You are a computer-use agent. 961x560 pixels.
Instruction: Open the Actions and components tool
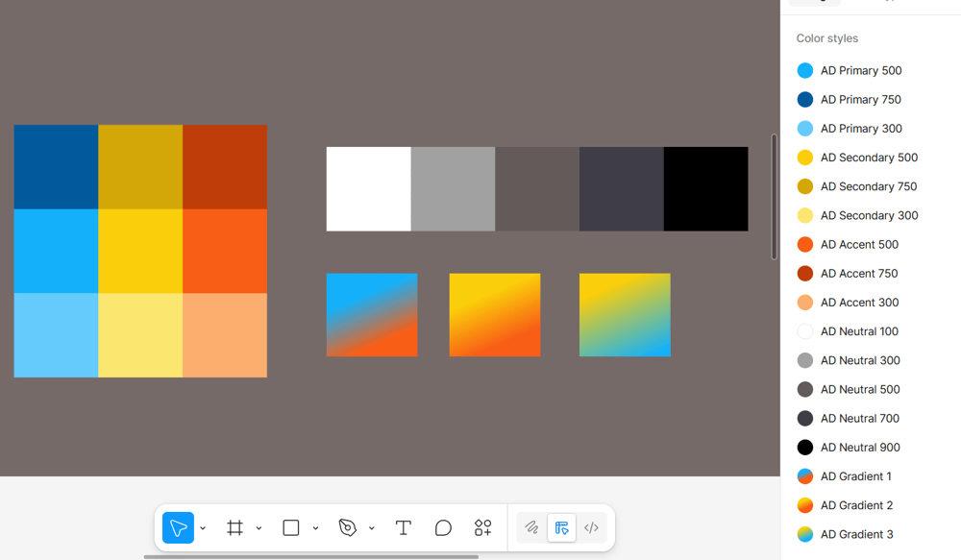tap(483, 527)
